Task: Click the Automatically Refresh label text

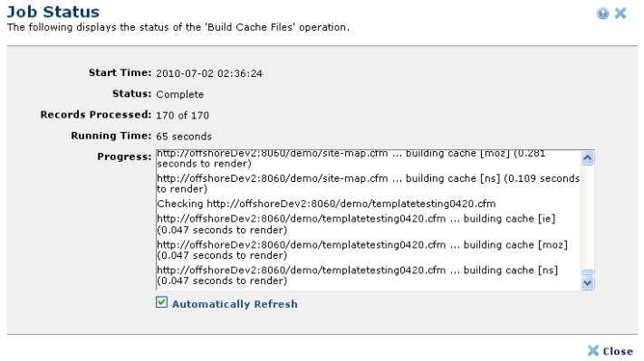Action: tap(235, 304)
